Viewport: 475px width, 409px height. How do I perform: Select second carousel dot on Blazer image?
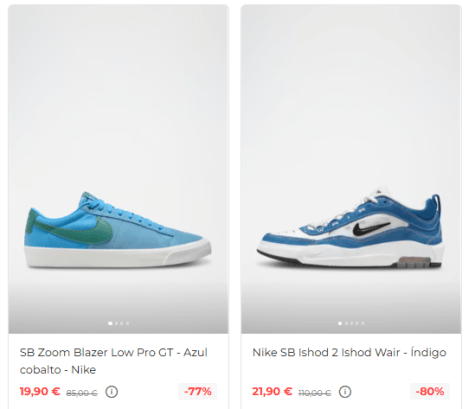(116, 323)
